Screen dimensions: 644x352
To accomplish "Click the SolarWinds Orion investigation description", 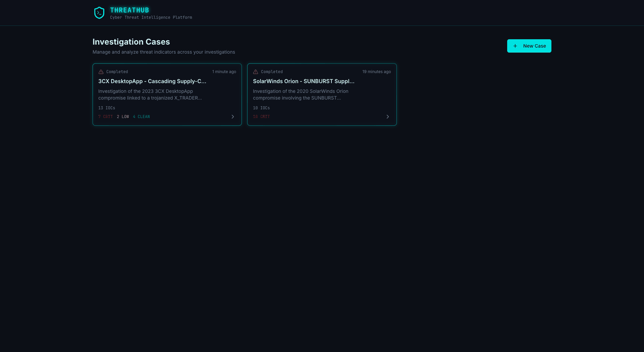I will pyautogui.click(x=301, y=95).
